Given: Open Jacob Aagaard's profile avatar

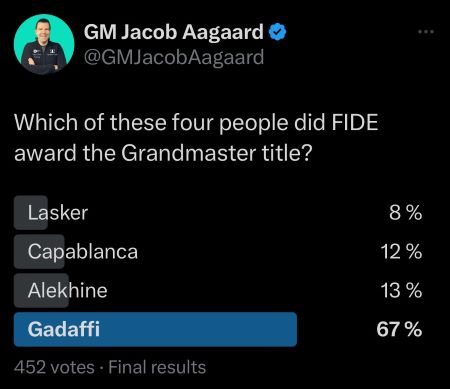Looking at the screenshot, I should pyautogui.click(x=44, y=44).
